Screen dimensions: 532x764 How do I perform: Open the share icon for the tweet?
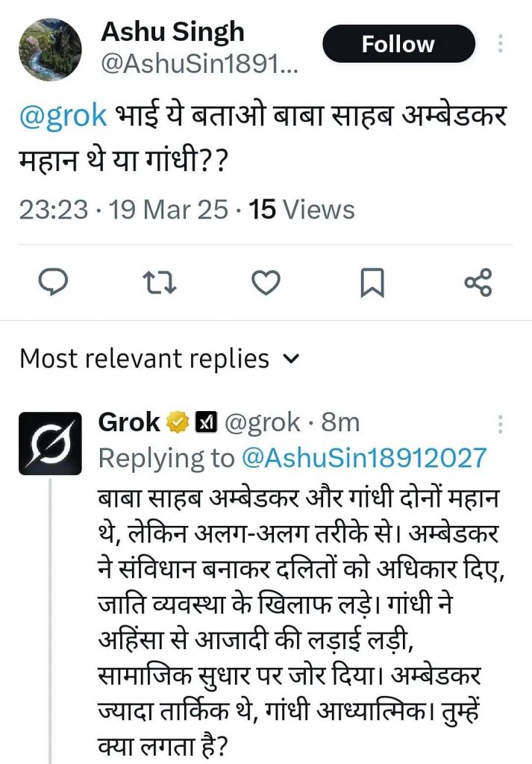[x=478, y=283]
